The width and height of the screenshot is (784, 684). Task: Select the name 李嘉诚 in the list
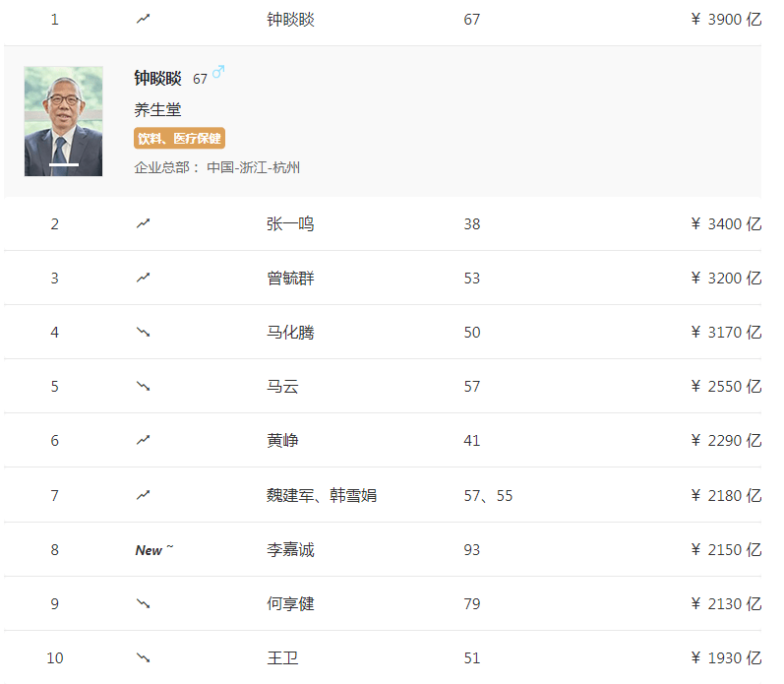click(x=290, y=549)
